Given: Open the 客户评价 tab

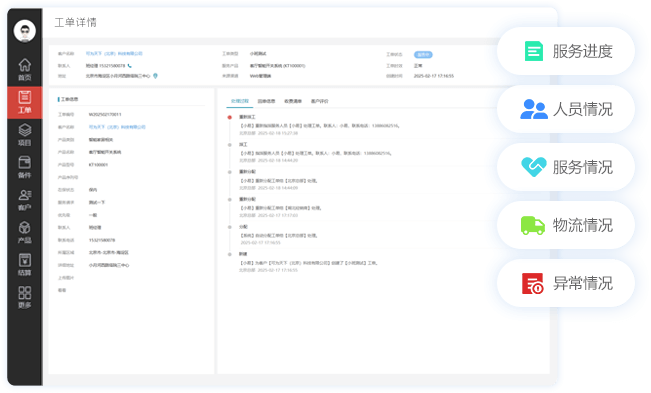Looking at the screenshot, I should (x=320, y=101).
